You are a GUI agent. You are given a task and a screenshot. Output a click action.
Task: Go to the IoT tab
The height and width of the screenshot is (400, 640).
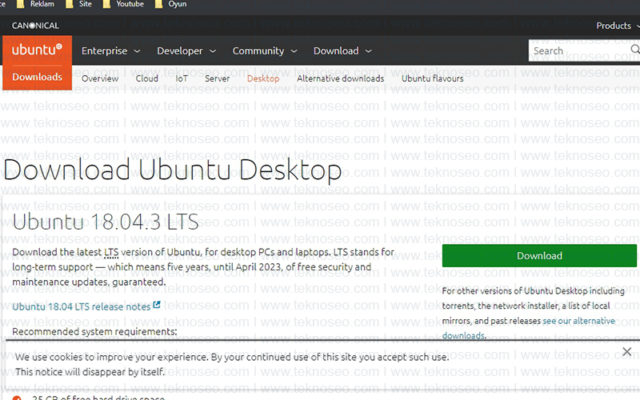[182, 78]
